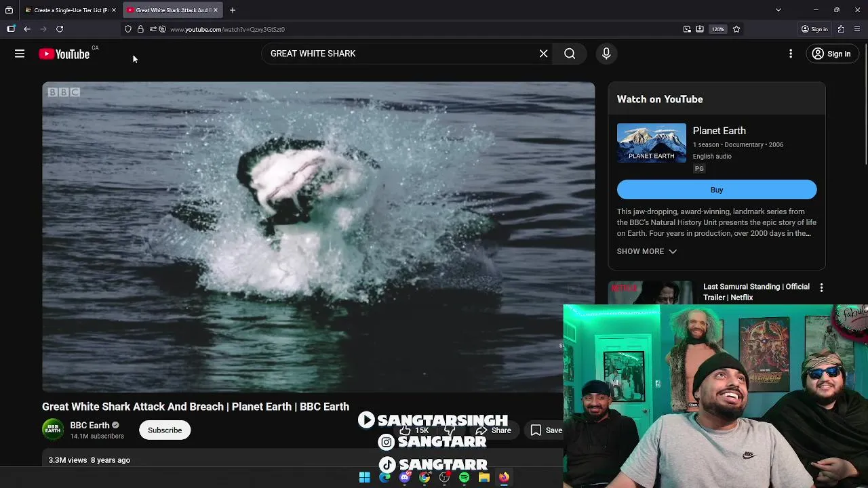Dislike the video with thumbs down
The width and height of the screenshot is (868, 488).
pyautogui.click(x=450, y=430)
